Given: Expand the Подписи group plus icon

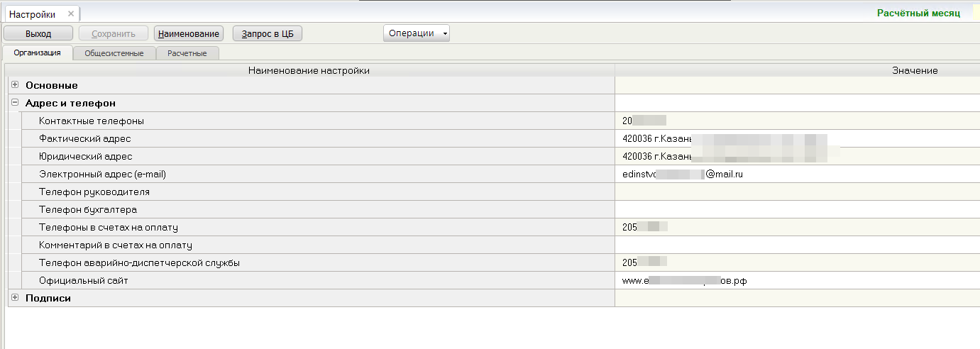Looking at the screenshot, I should 15,297.
